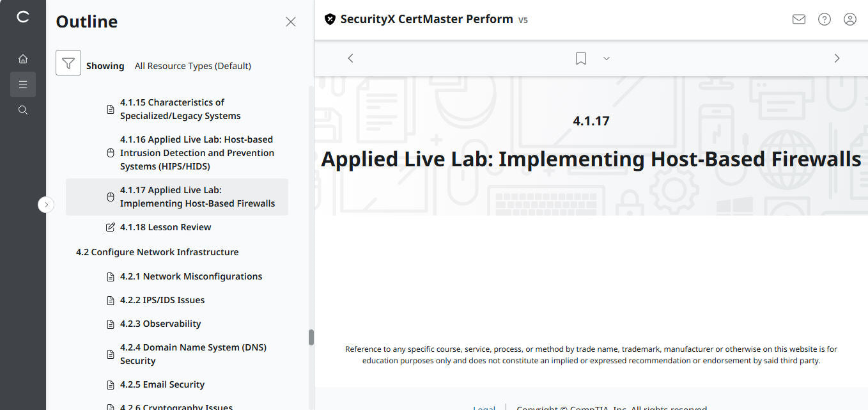
Task: Select the Outline hamburger icon in the sidebar
Action: pos(23,84)
